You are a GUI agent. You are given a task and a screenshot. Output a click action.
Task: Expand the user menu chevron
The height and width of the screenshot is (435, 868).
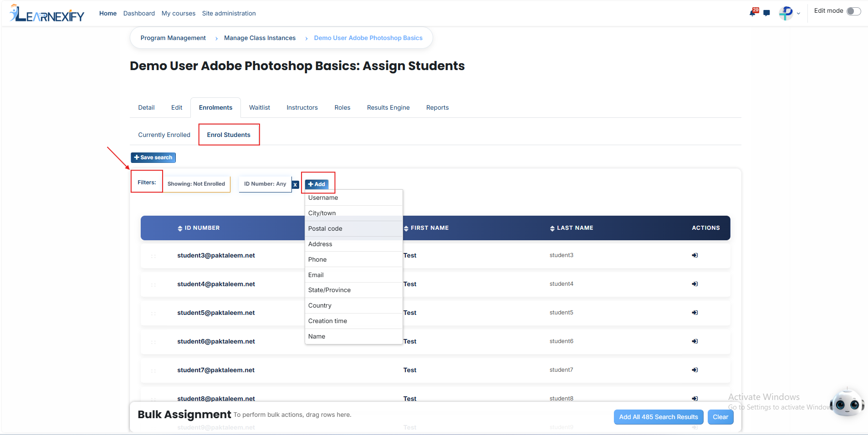798,14
